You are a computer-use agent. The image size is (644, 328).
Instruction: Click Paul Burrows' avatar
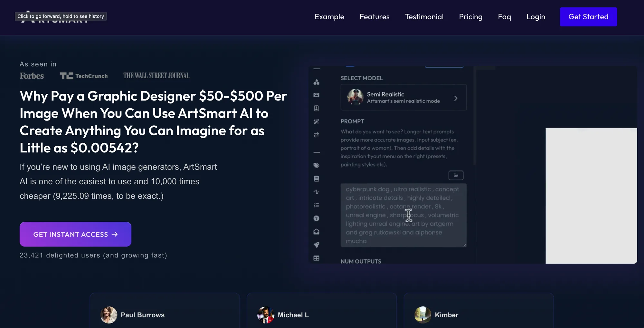click(109, 315)
